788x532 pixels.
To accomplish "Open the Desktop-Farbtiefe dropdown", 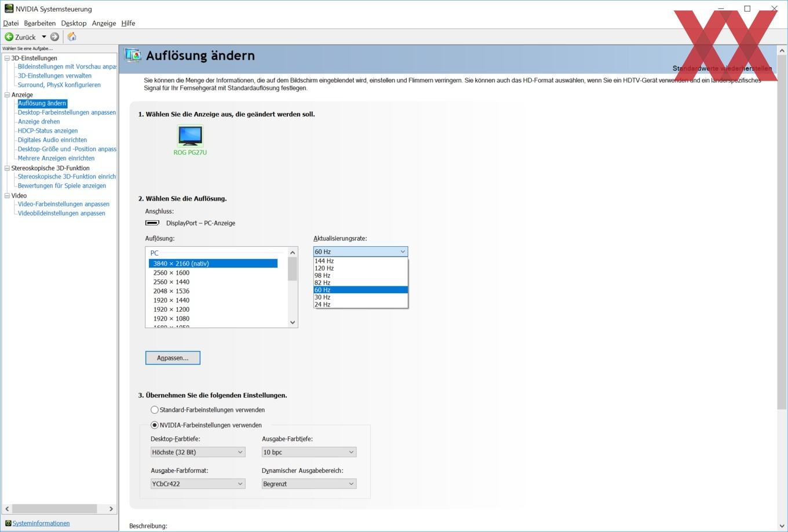I will point(198,452).
